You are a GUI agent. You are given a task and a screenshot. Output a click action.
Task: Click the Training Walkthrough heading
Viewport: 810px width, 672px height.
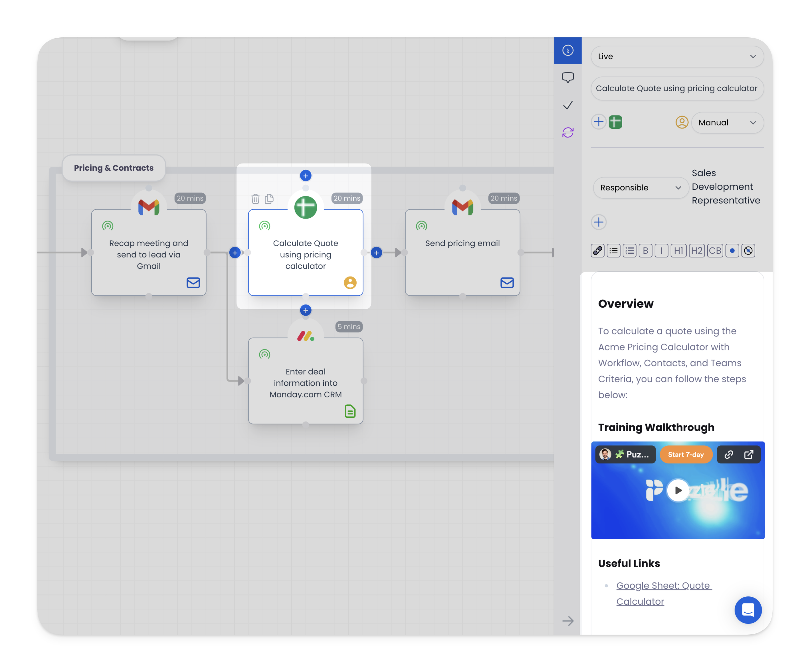point(656,427)
